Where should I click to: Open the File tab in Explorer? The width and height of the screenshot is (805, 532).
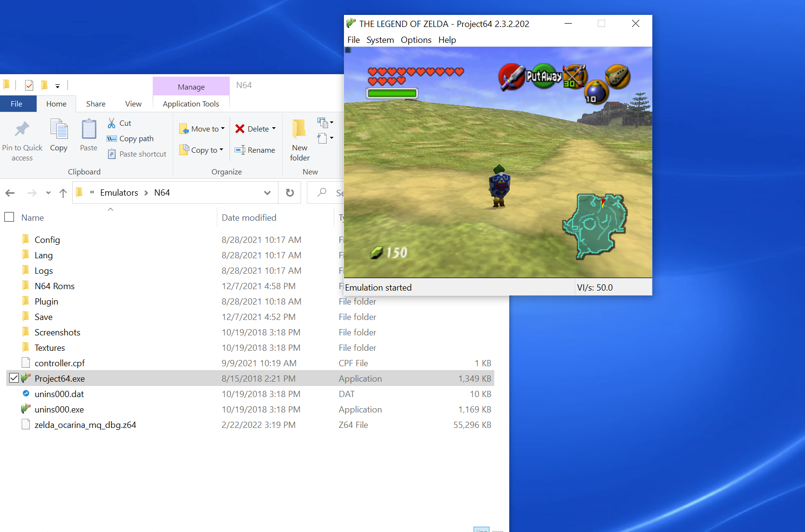click(x=17, y=104)
